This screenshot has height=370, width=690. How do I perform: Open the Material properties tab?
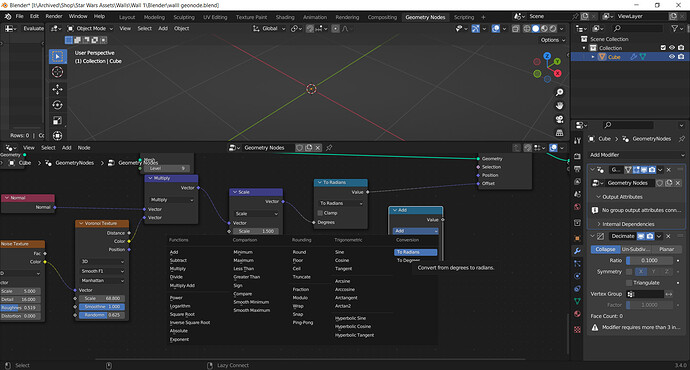pyautogui.click(x=577, y=314)
